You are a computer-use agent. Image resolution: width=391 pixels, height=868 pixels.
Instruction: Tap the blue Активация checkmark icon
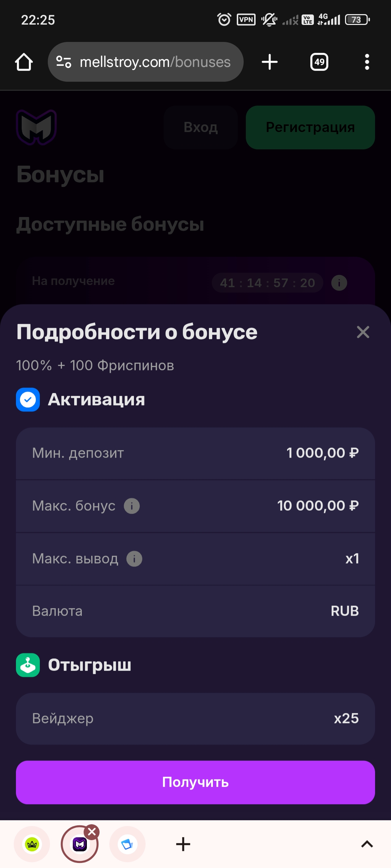click(x=28, y=400)
